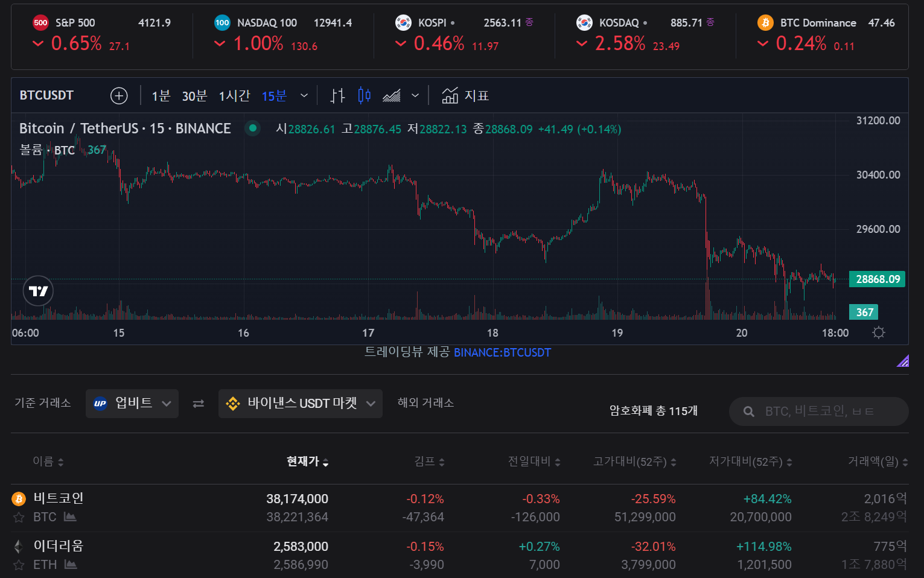This screenshot has width=924, height=578.
Task: Open the 지표 indicators icon
Action: [450, 95]
